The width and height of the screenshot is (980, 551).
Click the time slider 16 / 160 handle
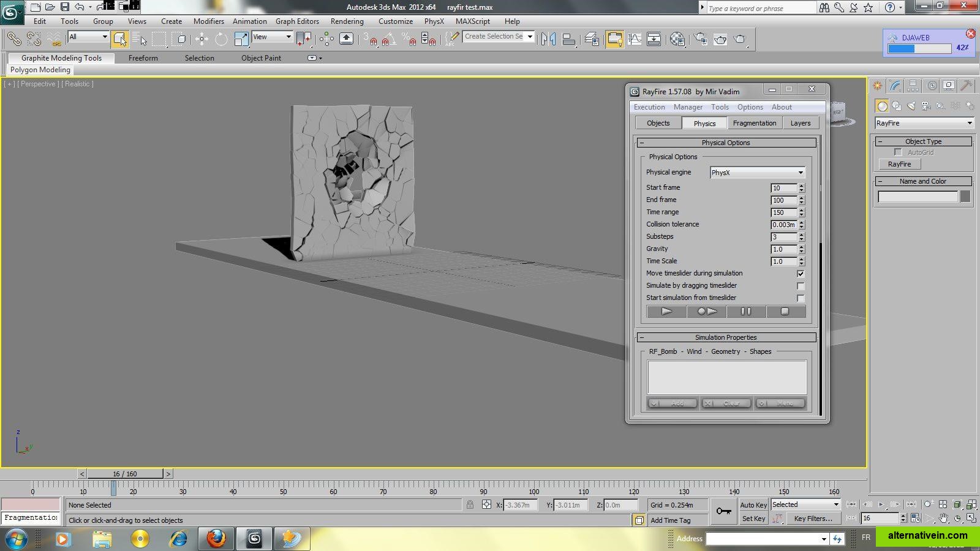click(x=125, y=474)
